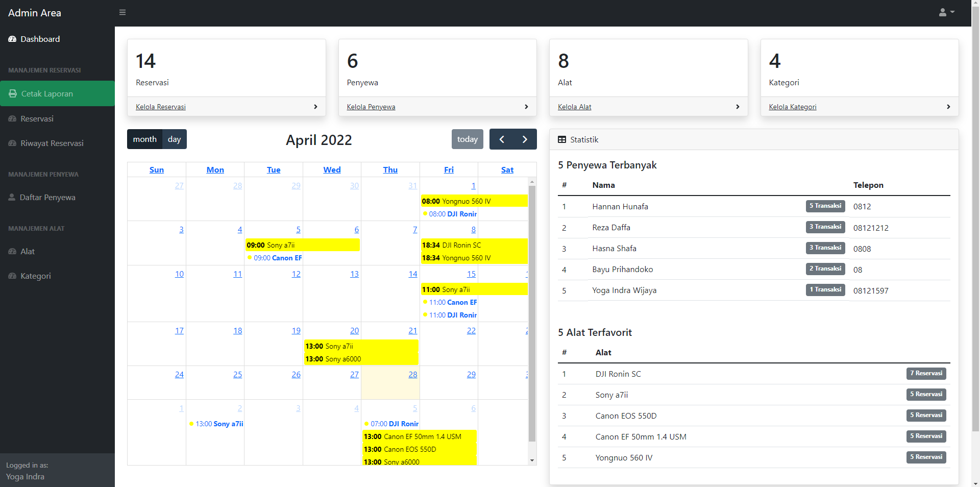Click the chevron on the Penyewa card

point(526,107)
